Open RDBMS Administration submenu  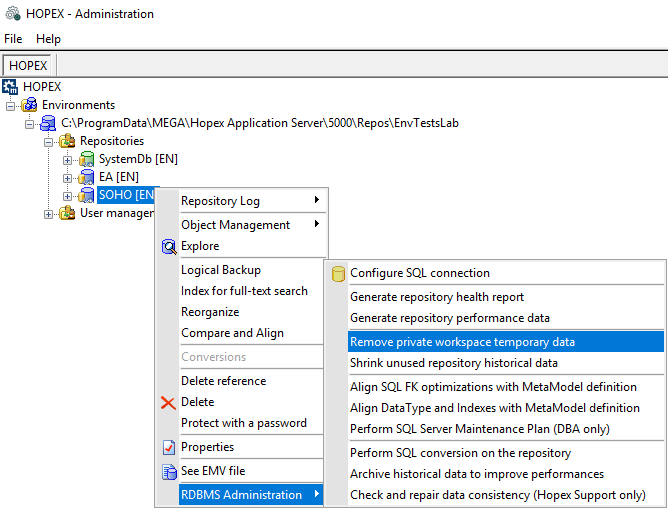[x=251, y=495]
